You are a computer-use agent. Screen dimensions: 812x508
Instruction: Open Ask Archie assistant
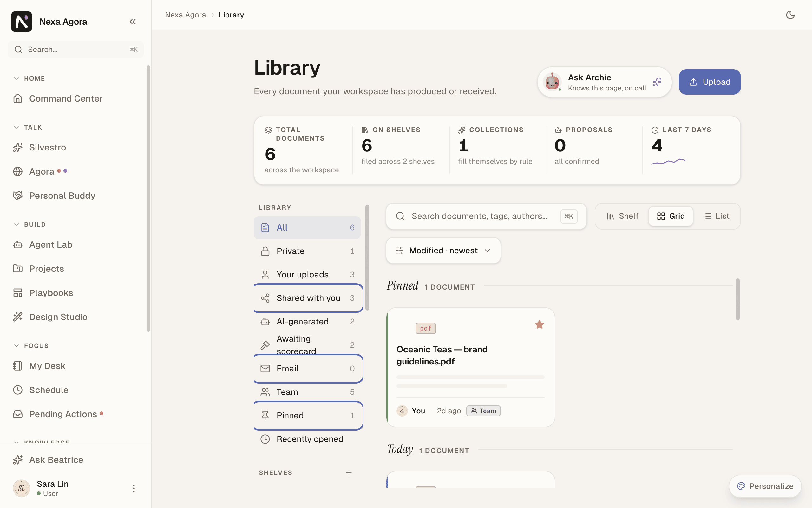tap(604, 82)
